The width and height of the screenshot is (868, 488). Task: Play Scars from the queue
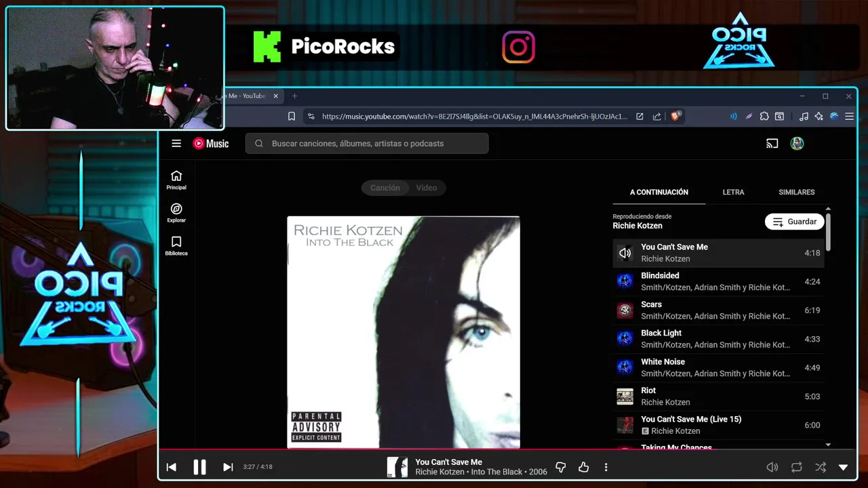pyautogui.click(x=719, y=310)
